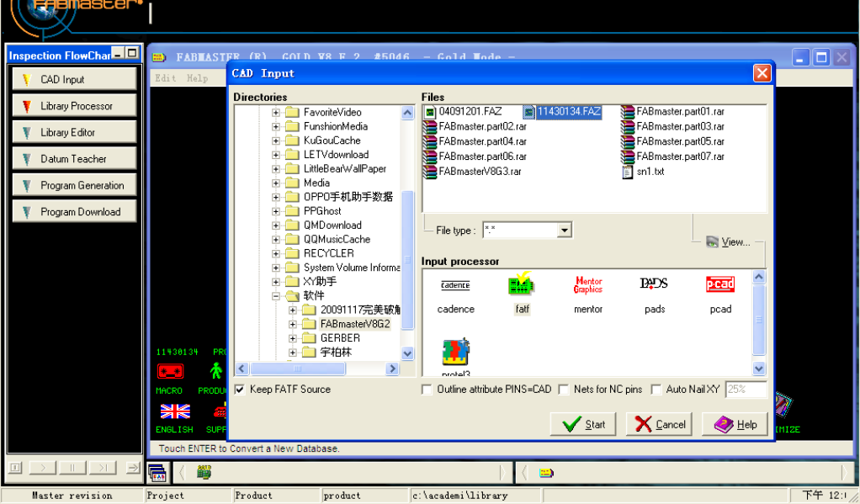This screenshot has height=504, width=860.
Task: Click the FAB stacked windows icon in bottom toolbar
Action: [x=157, y=473]
